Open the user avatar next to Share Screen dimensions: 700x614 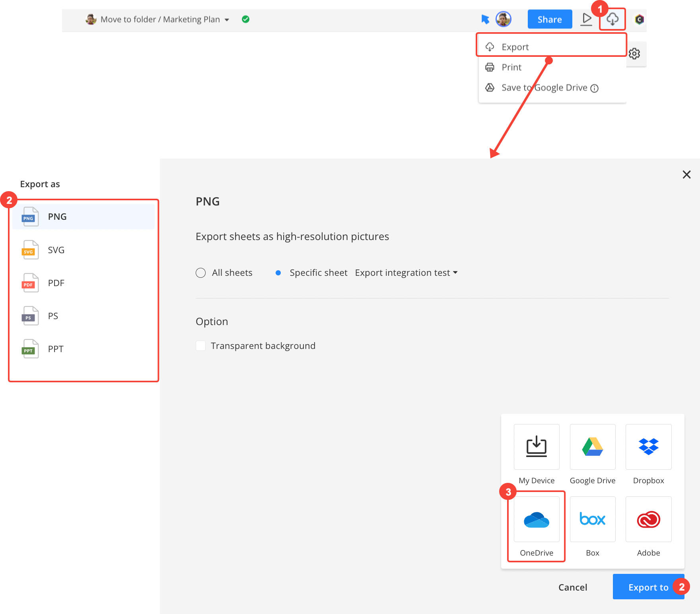coord(504,19)
